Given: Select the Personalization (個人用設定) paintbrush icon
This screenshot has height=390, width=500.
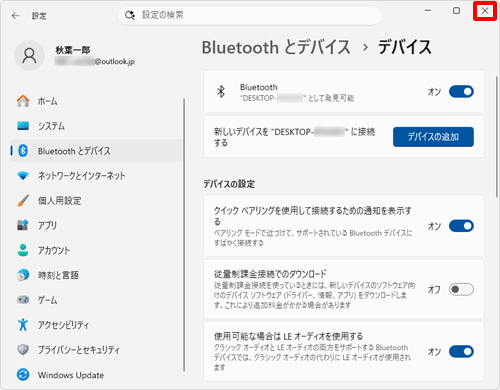Looking at the screenshot, I should click(x=23, y=200).
